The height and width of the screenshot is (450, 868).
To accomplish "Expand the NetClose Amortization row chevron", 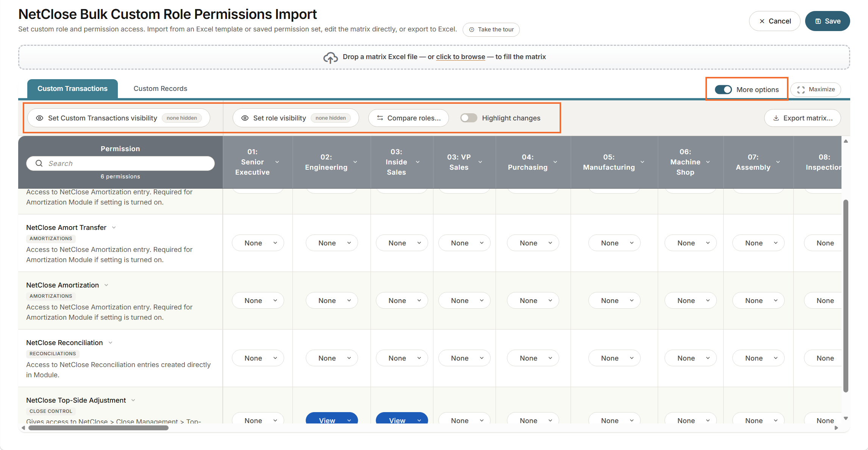I will [x=106, y=285].
